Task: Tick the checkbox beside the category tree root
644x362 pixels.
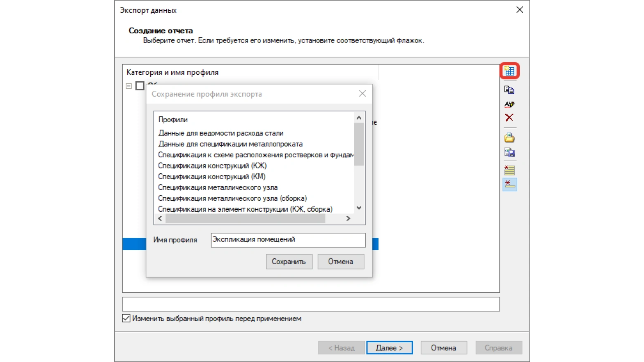Action: pos(140,86)
